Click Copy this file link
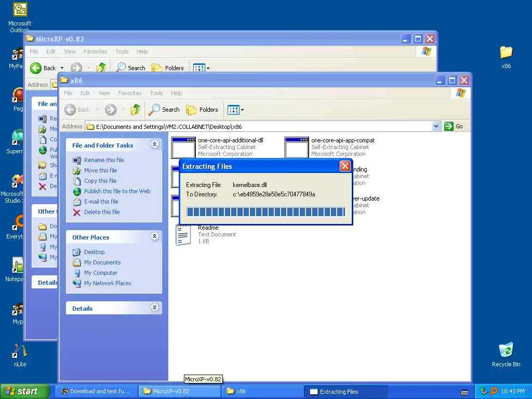This screenshot has width=532, height=399. 100,181
